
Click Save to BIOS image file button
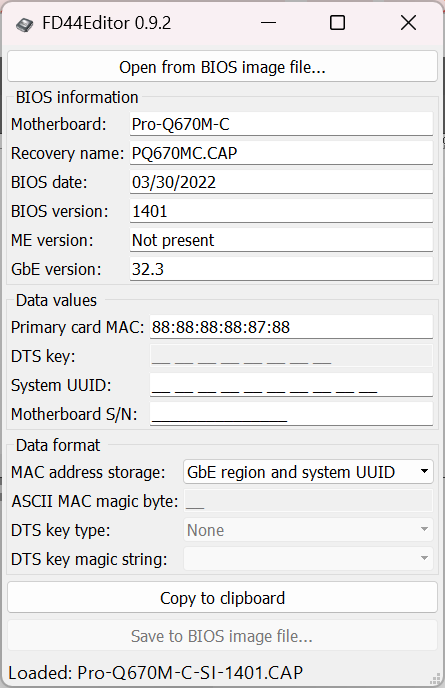(x=222, y=635)
